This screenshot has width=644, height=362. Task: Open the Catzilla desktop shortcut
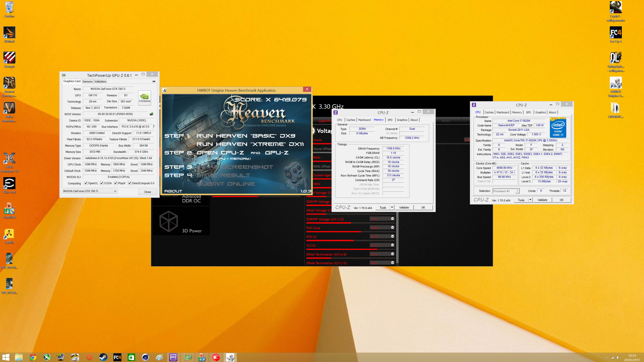pyautogui.click(x=9, y=236)
